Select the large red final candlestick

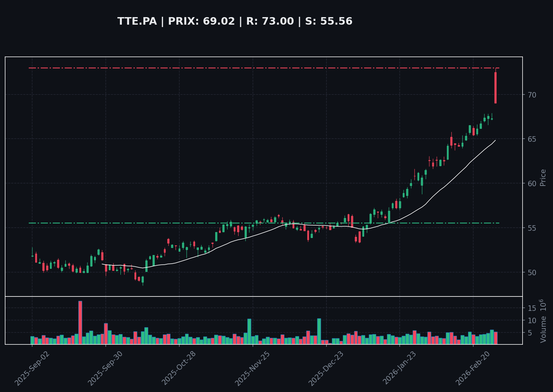(x=495, y=88)
